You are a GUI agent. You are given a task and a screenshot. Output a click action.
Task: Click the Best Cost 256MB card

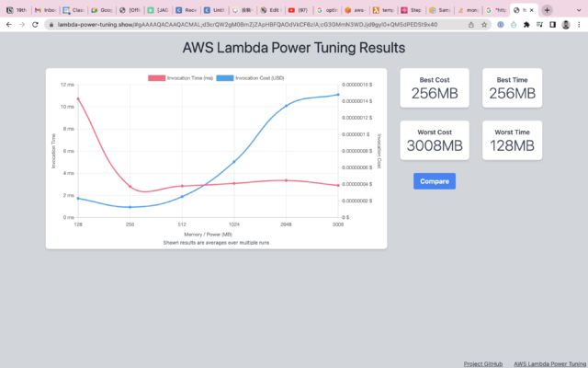(435, 88)
